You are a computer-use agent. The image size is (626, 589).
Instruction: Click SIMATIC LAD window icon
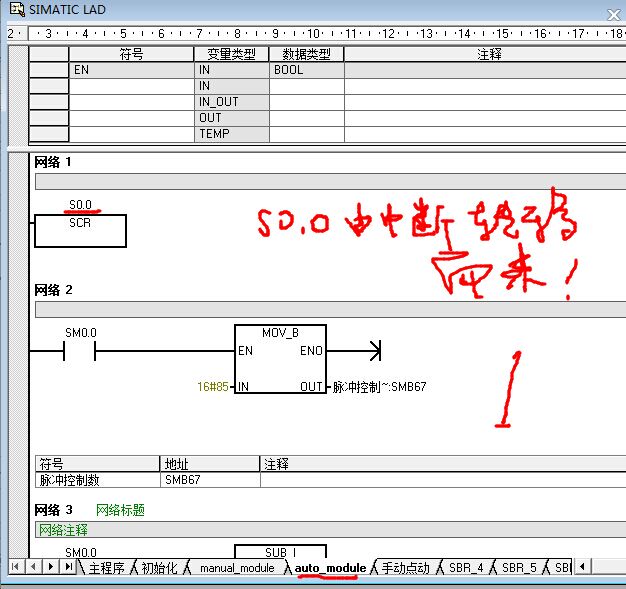pos(17,9)
